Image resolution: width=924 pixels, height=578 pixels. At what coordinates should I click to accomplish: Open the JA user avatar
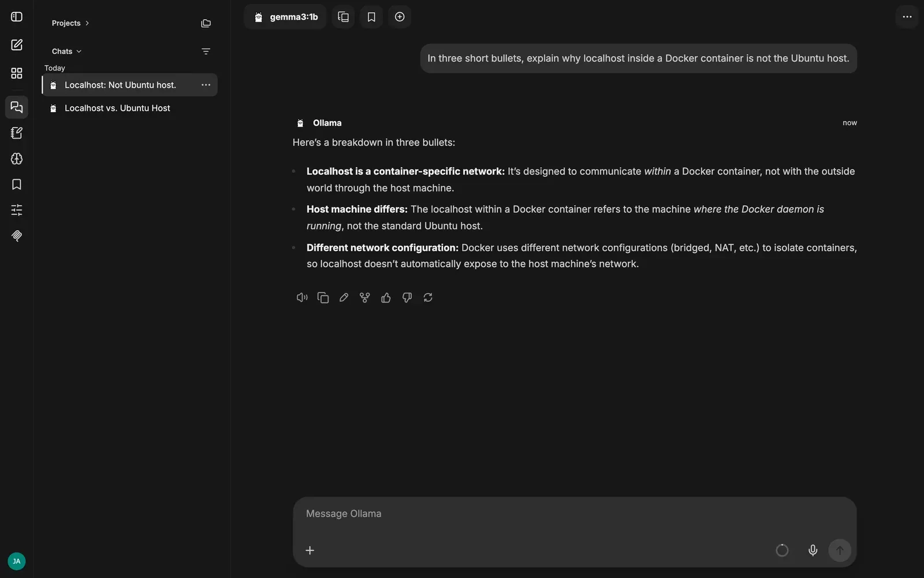[x=17, y=561]
